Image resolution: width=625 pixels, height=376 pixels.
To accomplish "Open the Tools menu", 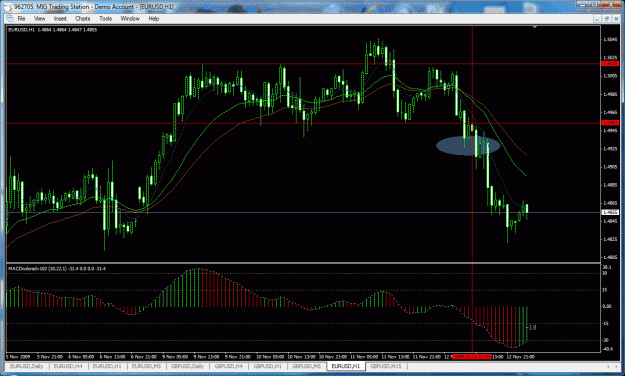I will click(x=106, y=18).
